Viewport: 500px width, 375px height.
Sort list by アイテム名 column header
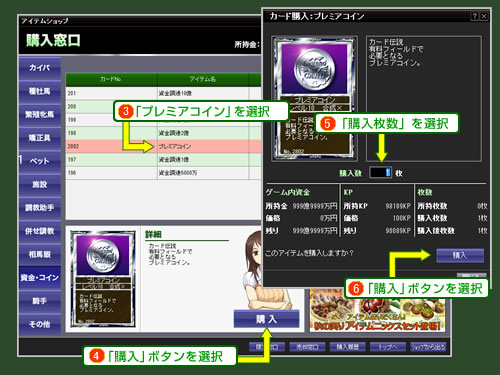tap(203, 79)
